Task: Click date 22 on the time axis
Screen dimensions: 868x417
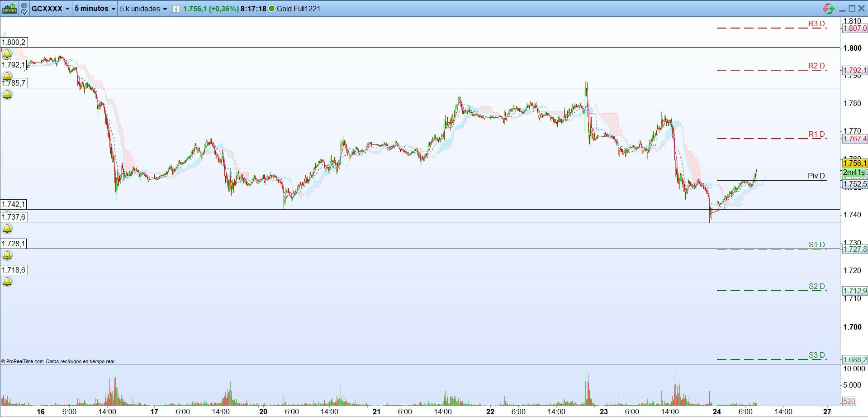Action: (x=490, y=412)
